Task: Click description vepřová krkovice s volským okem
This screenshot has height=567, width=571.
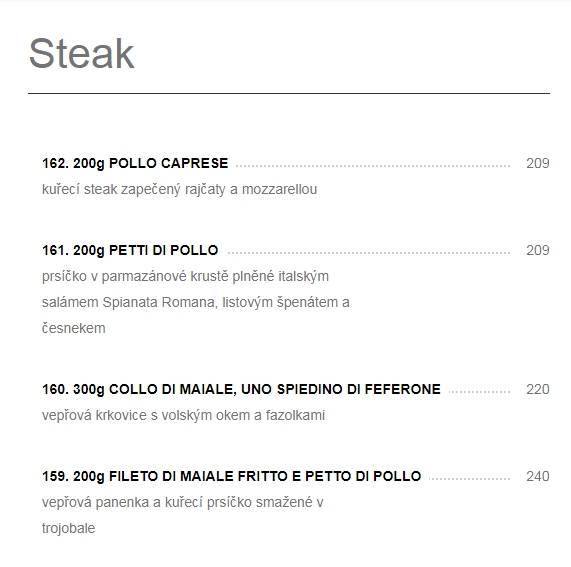Action: 184,415
